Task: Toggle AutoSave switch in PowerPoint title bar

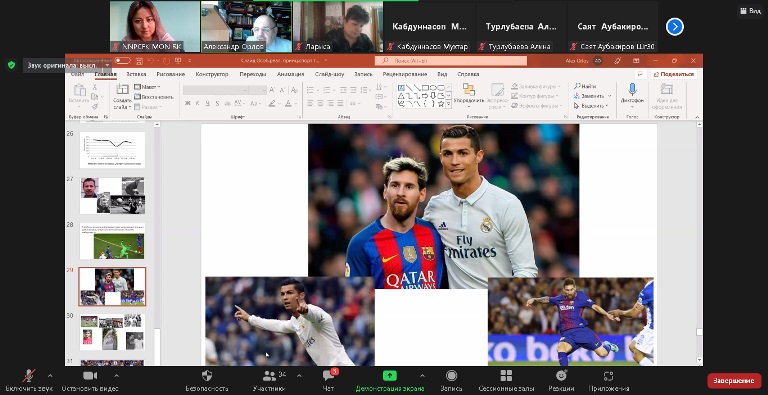Action: [x=122, y=61]
